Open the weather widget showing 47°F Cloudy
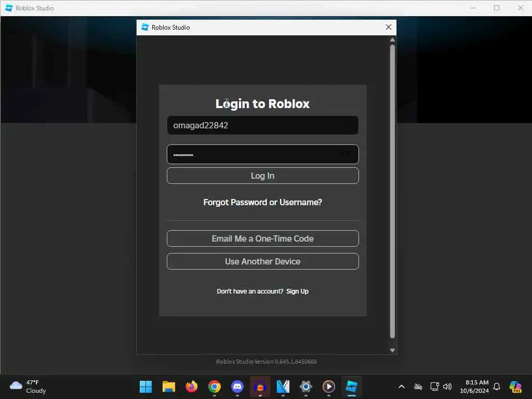Image resolution: width=532 pixels, height=399 pixels. click(x=28, y=387)
